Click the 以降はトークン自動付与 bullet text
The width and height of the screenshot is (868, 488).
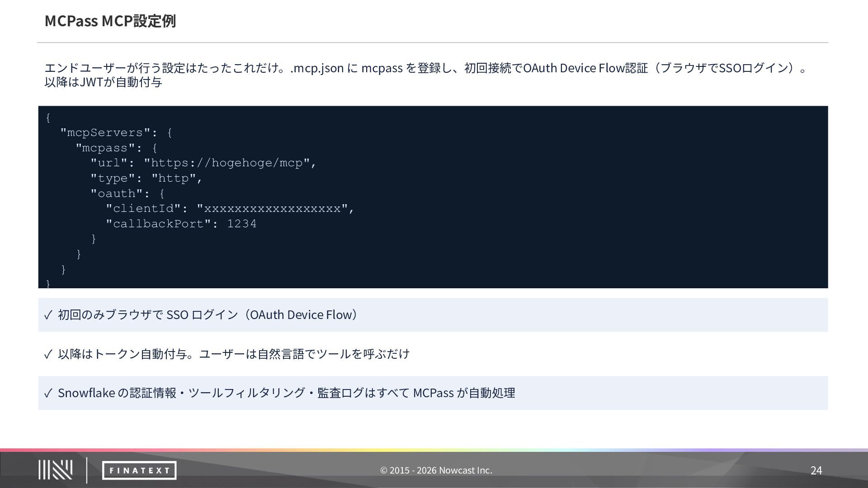233,354
